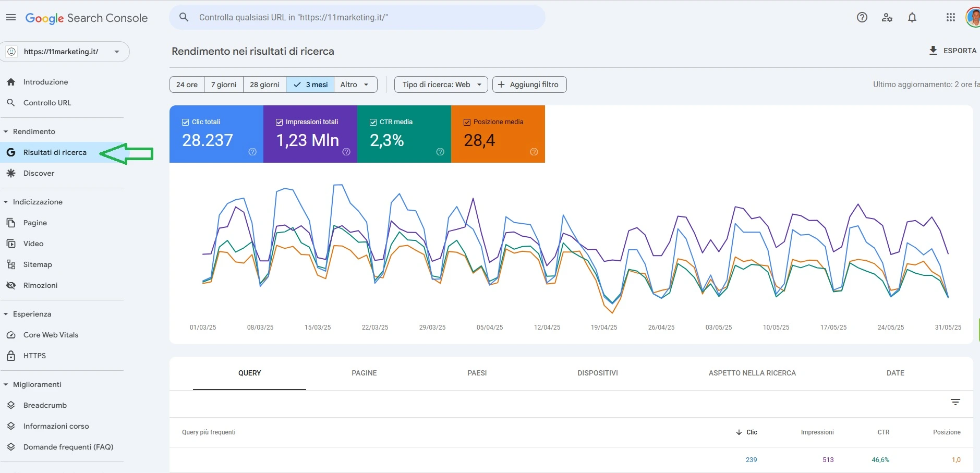This screenshot has height=473, width=980.
Task: Open the notifications bell
Action: [912, 18]
